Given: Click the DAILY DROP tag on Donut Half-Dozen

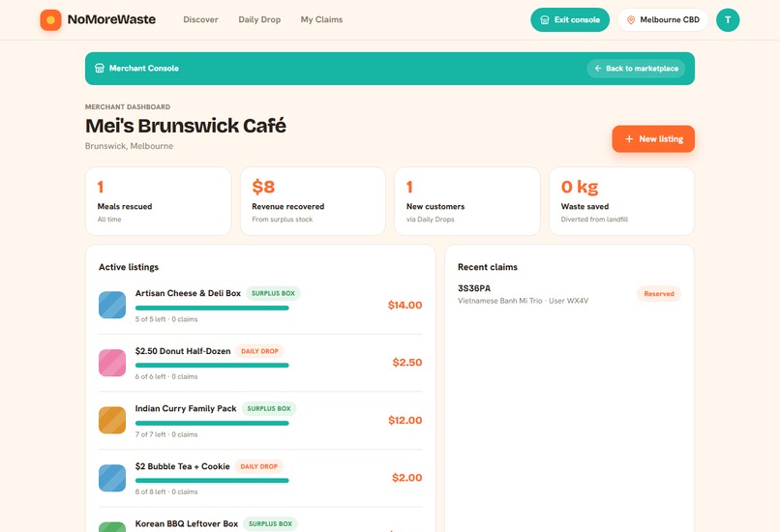Looking at the screenshot, I should click(x=259, y=351).
